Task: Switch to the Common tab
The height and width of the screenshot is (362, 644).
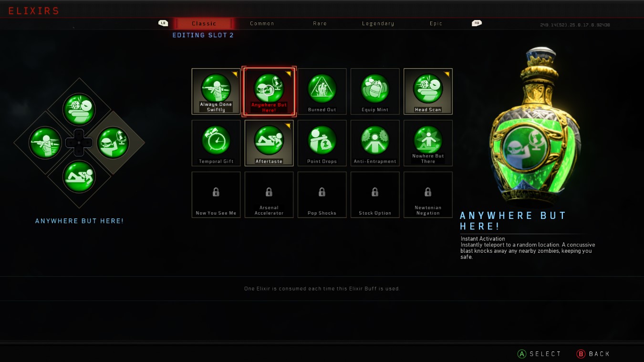Action: 262,23
